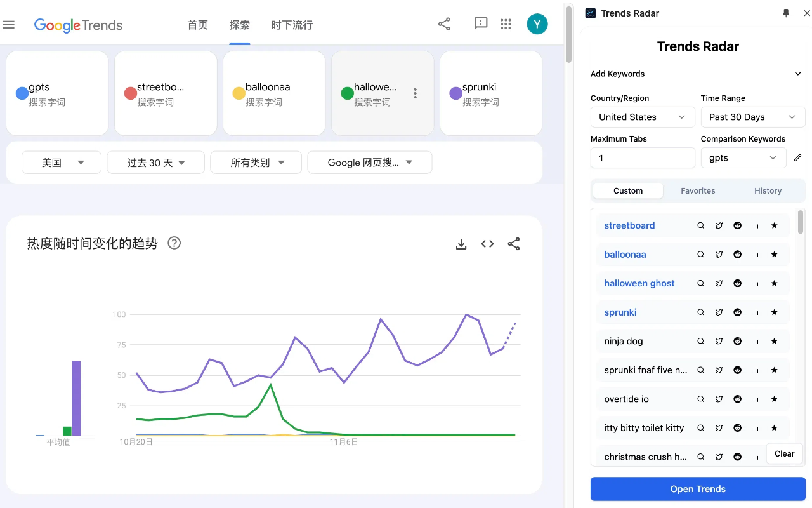Screen dimensions: 812x508
Task: Search "sprunki" using its magnifier icon
Action: coord(700,312)
